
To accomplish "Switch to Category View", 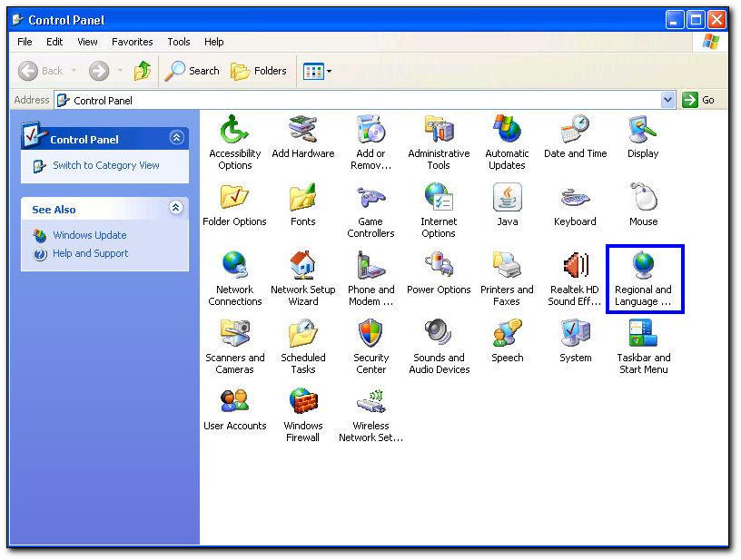I will (x=106, y=165).
